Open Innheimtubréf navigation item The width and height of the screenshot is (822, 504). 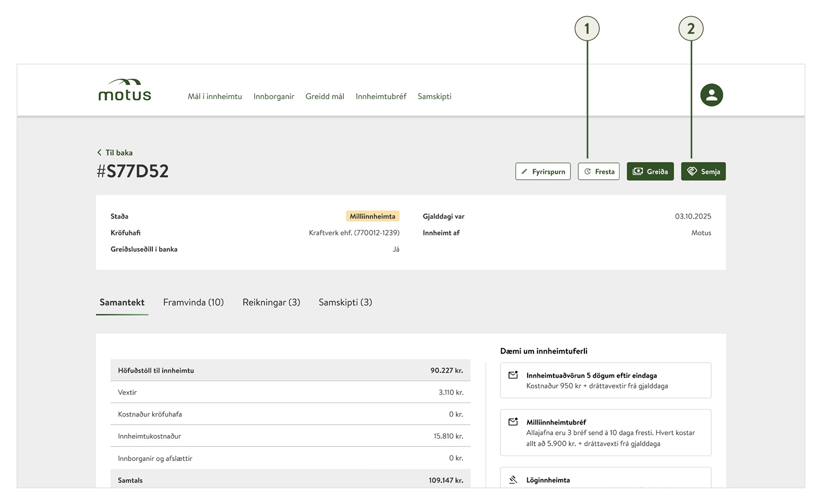click(x=381, y=97)
